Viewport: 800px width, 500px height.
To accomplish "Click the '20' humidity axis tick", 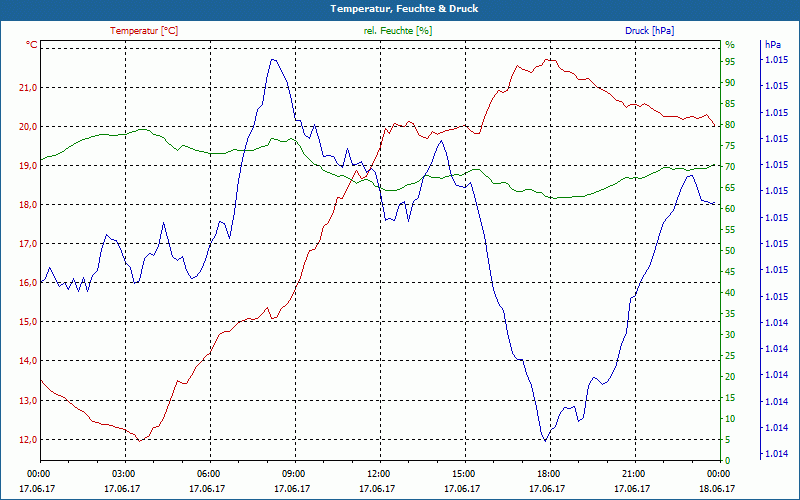I will click(730, 377).
